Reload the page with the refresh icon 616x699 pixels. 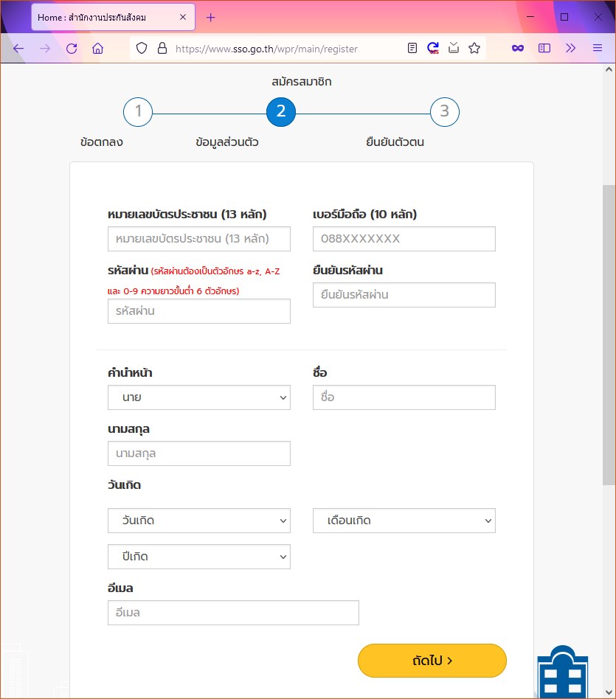coord(72,49)
